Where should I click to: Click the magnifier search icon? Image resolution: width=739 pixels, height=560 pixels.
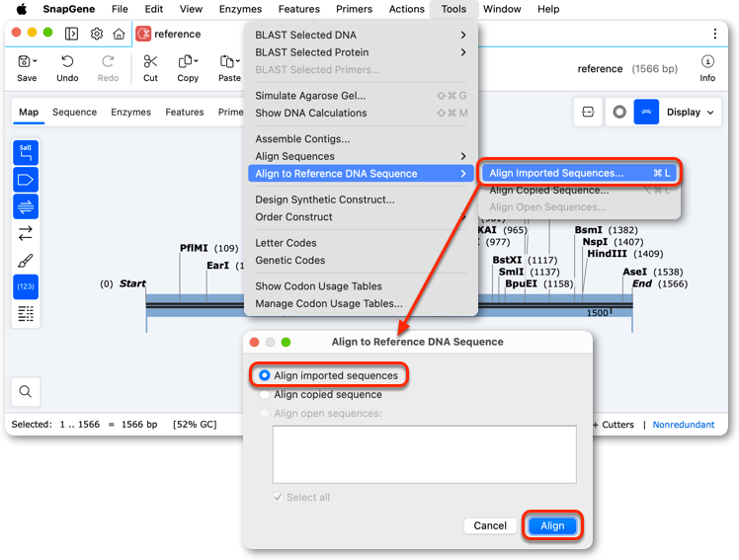coord(26,391)
